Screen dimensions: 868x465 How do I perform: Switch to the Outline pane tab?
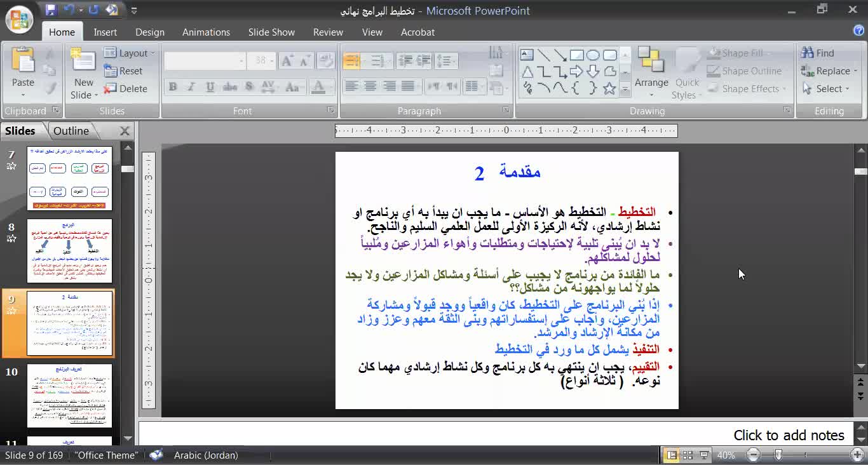[71, 131]
